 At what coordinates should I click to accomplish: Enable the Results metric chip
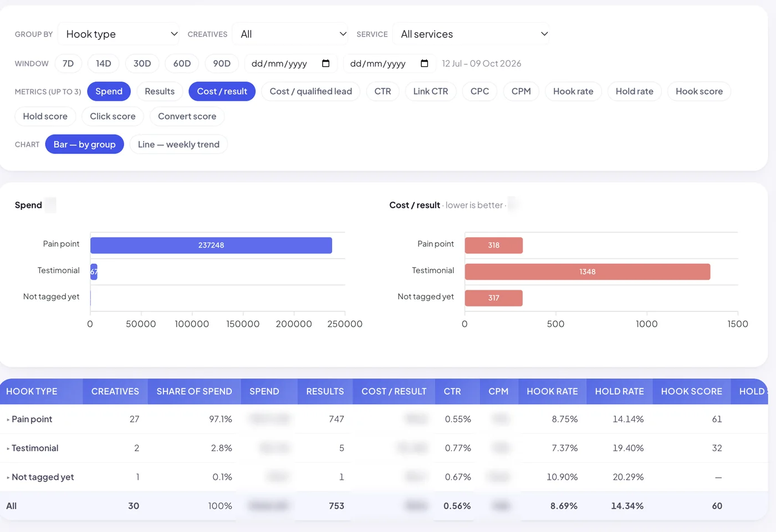pos(160,91)
